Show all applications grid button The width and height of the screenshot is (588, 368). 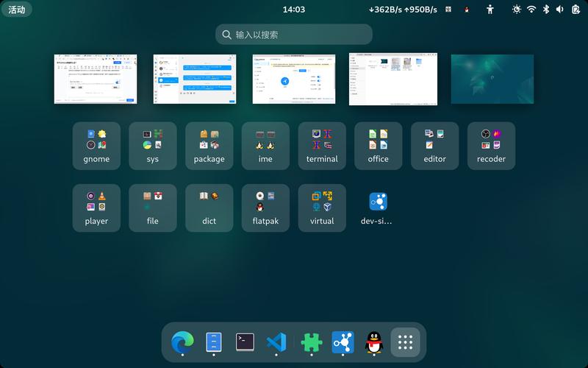pos(406,342)
